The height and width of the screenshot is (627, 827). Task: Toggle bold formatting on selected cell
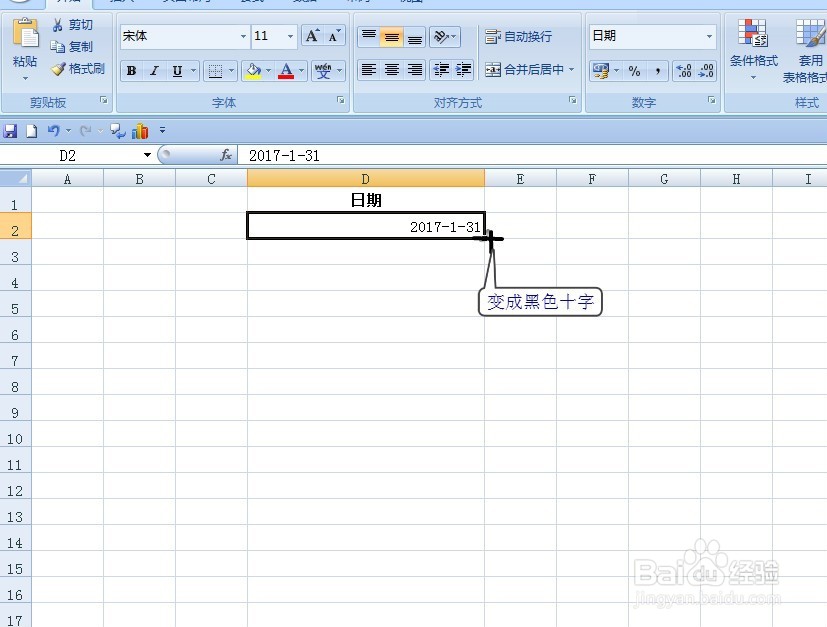(x=130, y=71)
